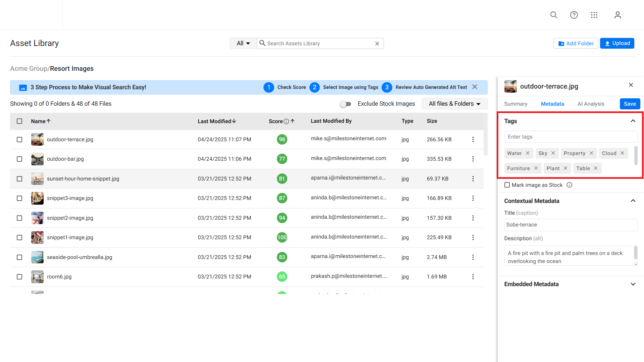Screen dimensions: 644x362
Task: Click the tags list scrollbar
Action: [636, 155]
